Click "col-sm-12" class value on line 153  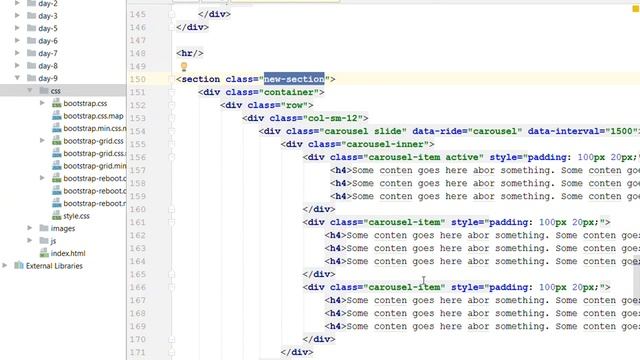[x=332, y=118]
